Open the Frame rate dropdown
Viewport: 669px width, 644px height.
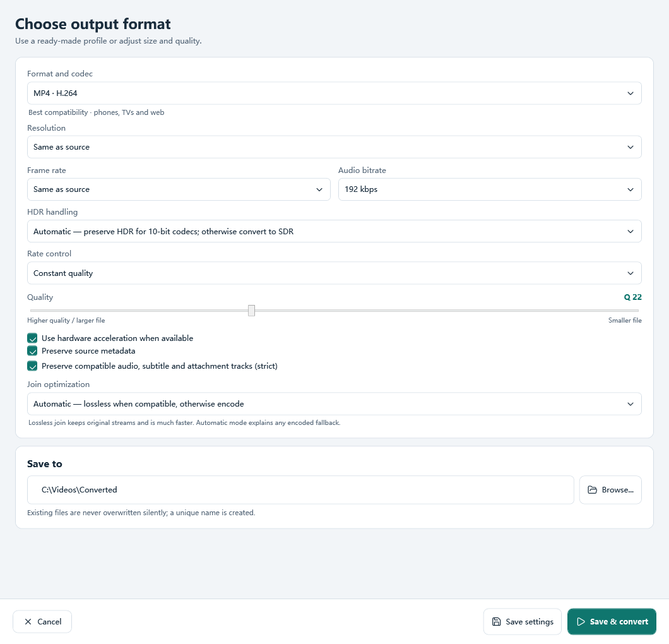click(x=179, y=189)
